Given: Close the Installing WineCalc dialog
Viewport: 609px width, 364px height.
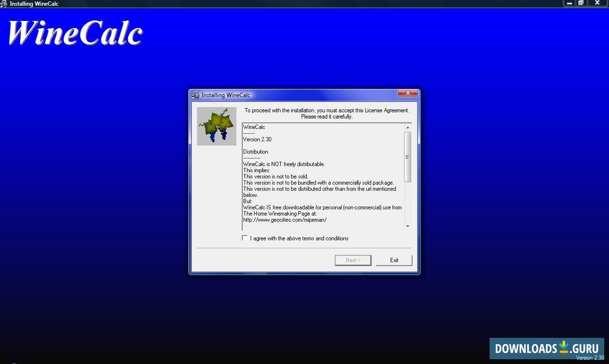Looking at the screenshot, I should pos(408,93).
